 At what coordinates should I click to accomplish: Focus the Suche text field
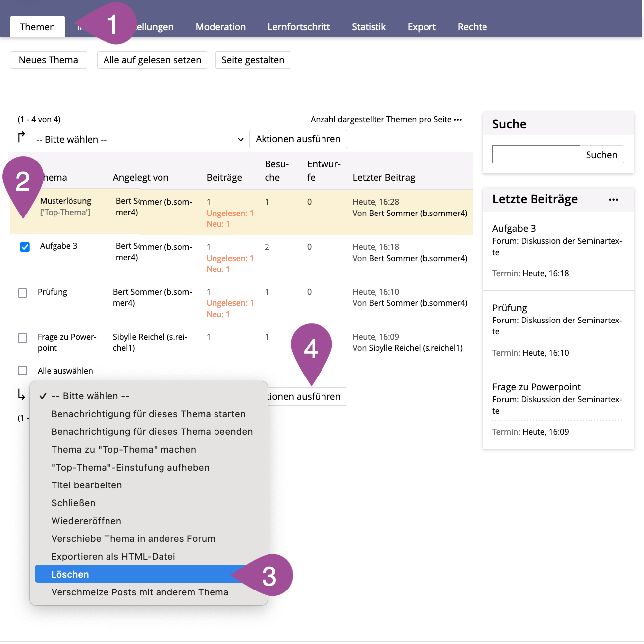click(x=536, y=155)
